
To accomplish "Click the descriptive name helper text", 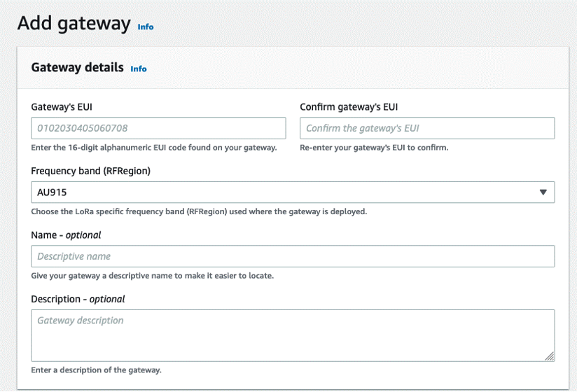I will (x=152, y=276).
